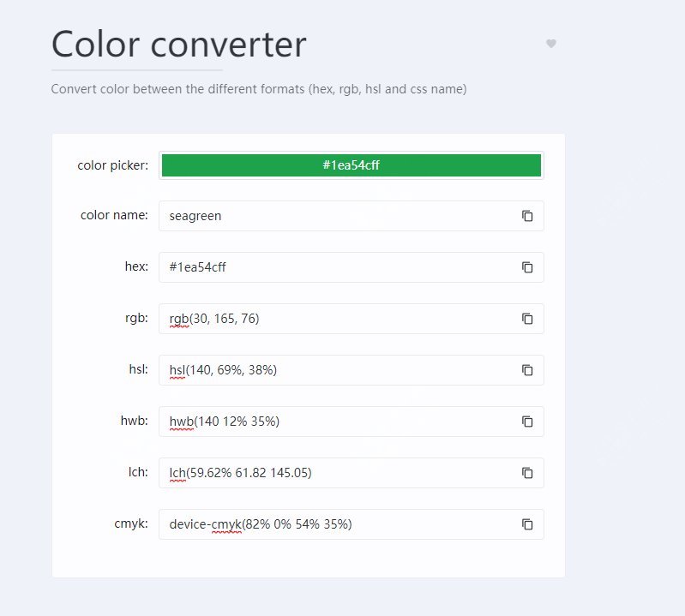Copy the color name value seagreen

coord(527,216)
